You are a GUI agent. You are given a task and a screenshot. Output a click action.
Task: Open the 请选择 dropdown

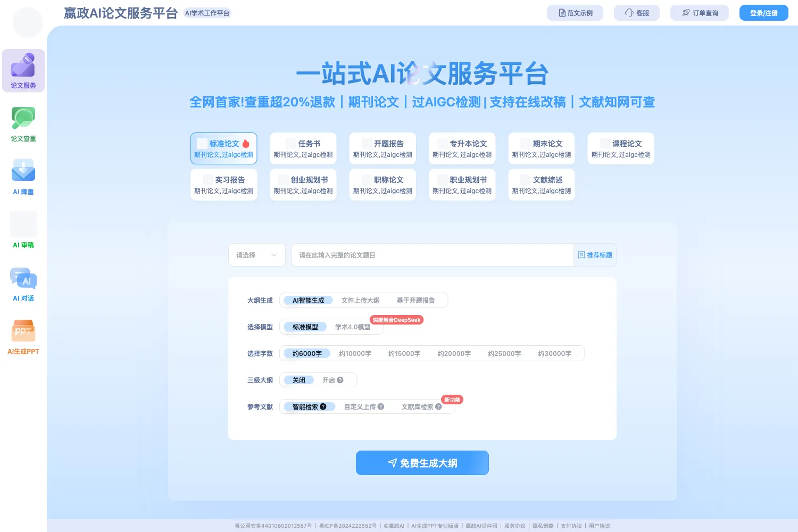point(257,255)
